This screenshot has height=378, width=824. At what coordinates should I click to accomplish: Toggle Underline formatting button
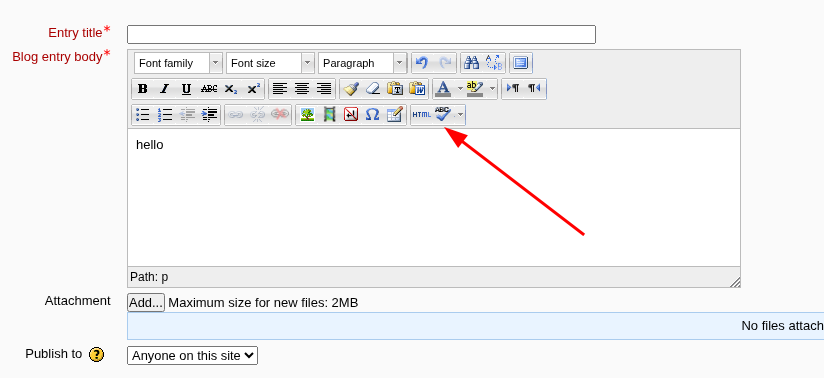(187, 89)
